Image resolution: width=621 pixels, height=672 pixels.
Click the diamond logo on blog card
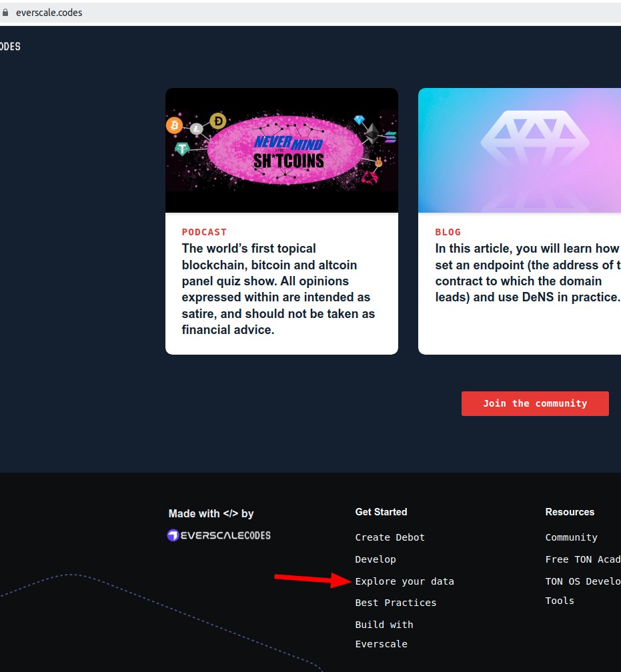[x=535, y=151]
